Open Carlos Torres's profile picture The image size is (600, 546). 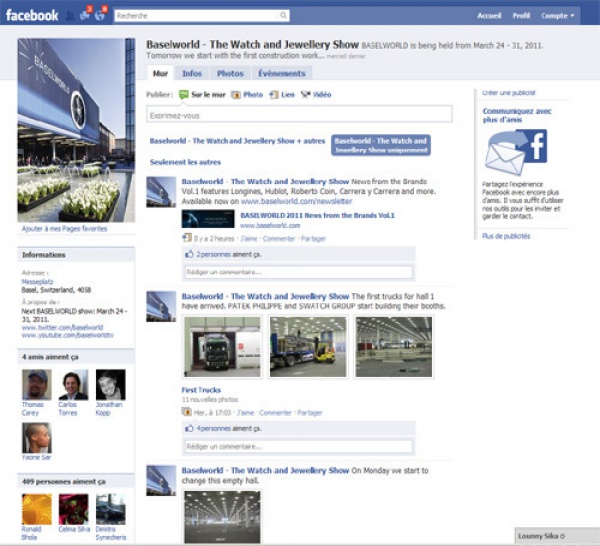pyautogui.click(x=73, y=384)
